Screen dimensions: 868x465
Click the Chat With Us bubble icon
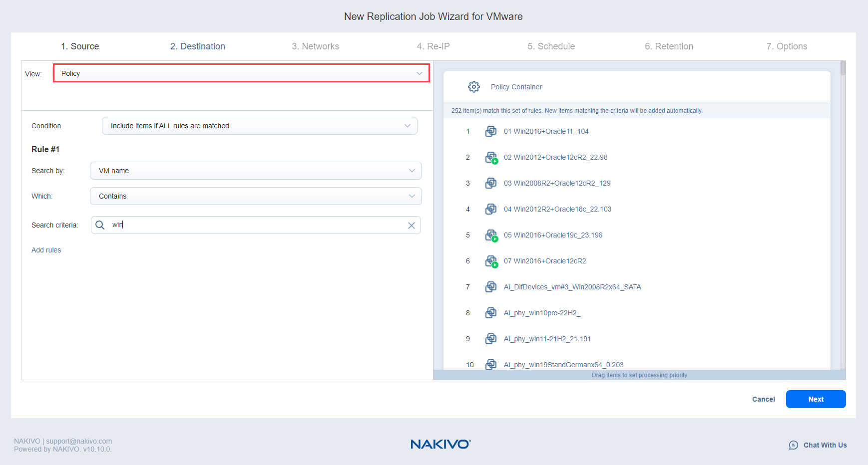(793, 445)
